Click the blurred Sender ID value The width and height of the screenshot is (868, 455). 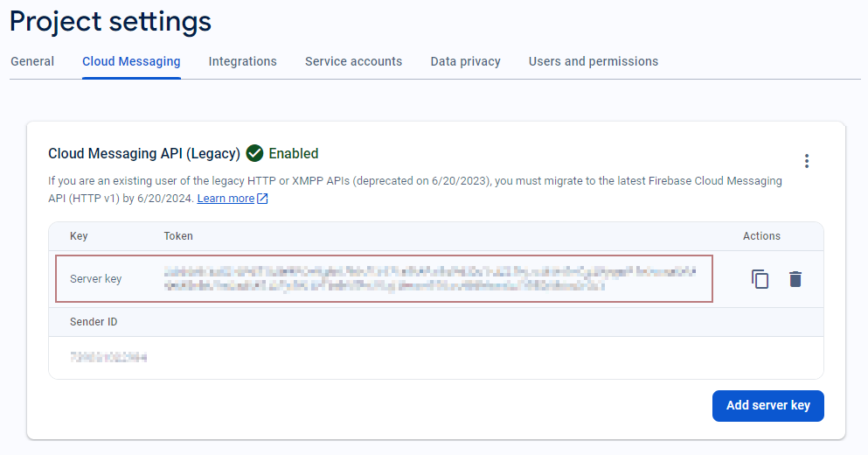(108, 357)
